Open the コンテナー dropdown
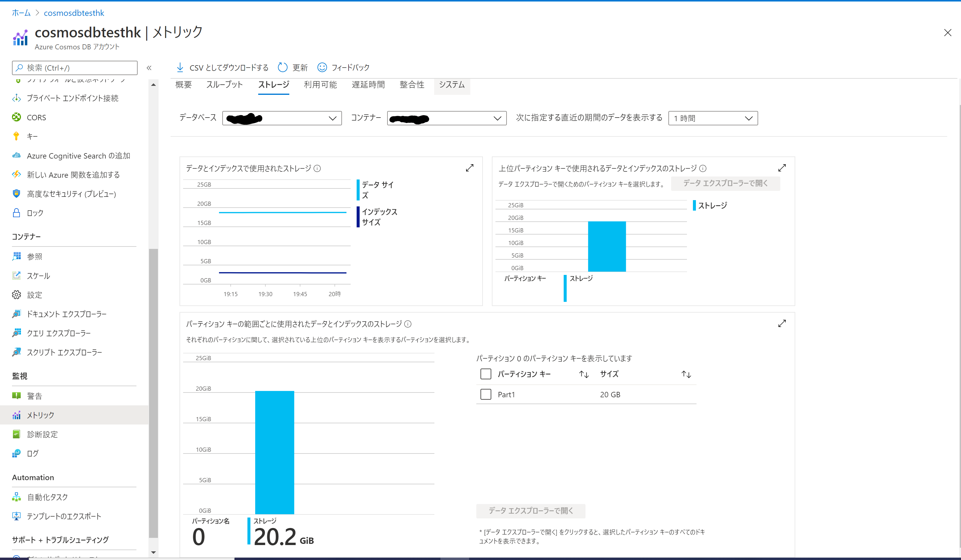Screen dimensions: 961x560 click(447, 118)
